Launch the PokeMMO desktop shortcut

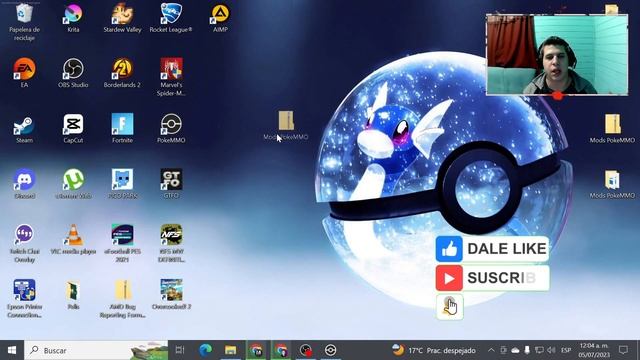[171, 129]
